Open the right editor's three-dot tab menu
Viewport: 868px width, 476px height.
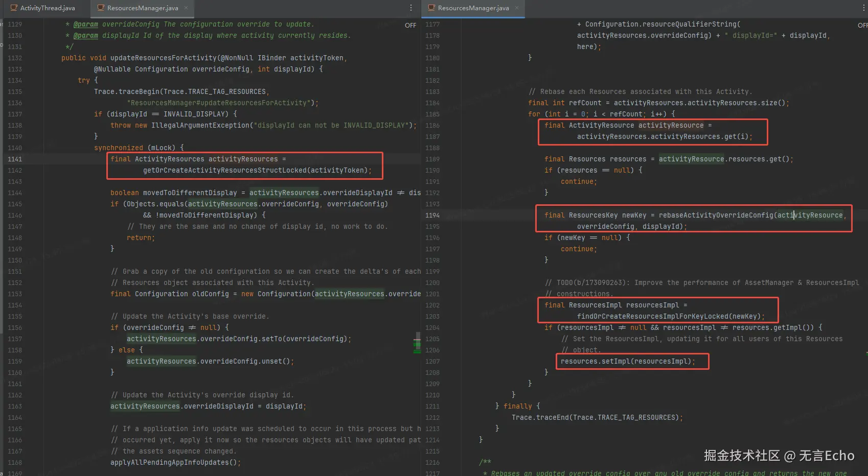click(863, 8)
